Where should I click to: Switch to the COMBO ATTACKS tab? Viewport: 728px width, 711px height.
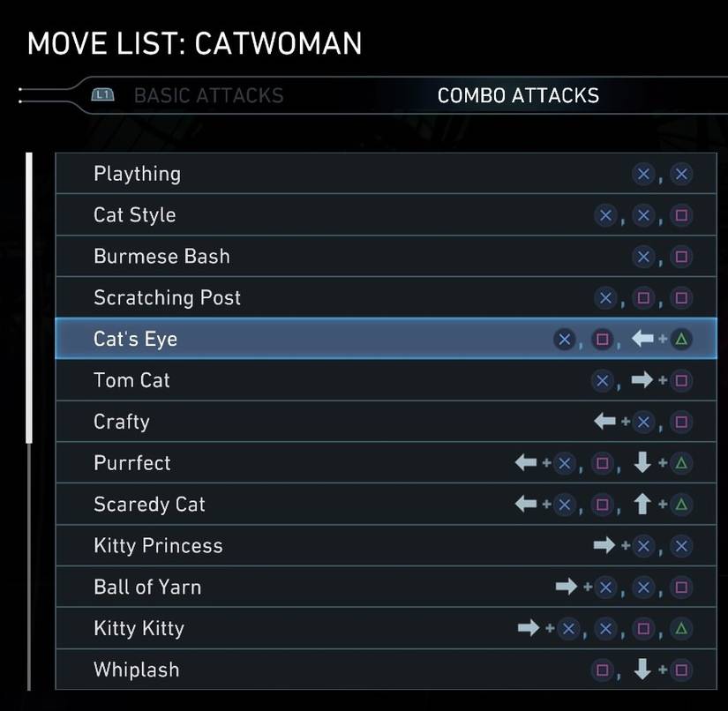click(516, 95)
